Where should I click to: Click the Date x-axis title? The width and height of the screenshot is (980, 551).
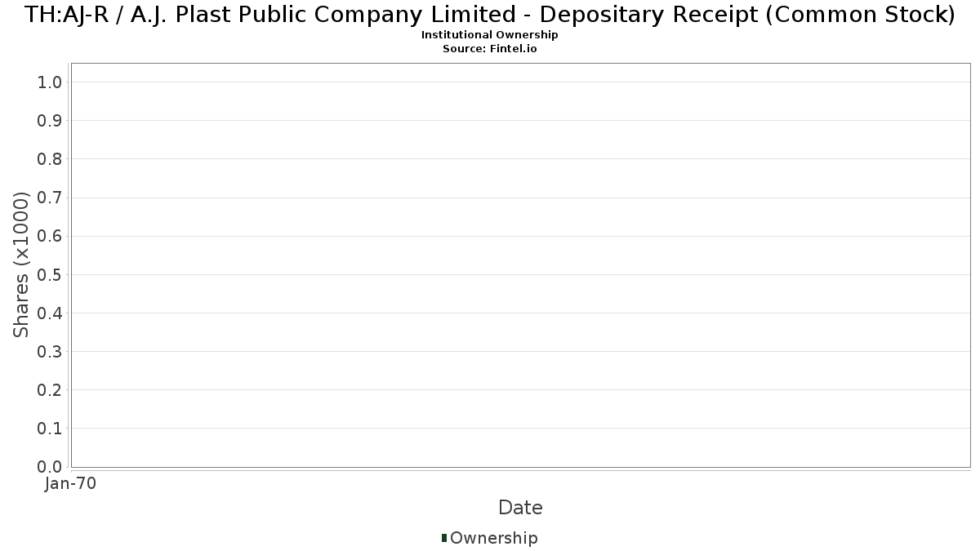click(x=520, y=508)
